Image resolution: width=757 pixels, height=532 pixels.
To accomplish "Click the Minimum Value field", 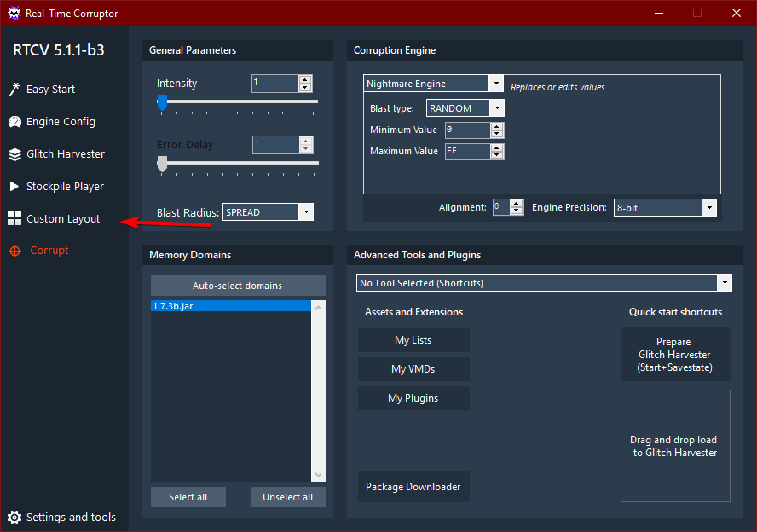I will coord(467,130).
